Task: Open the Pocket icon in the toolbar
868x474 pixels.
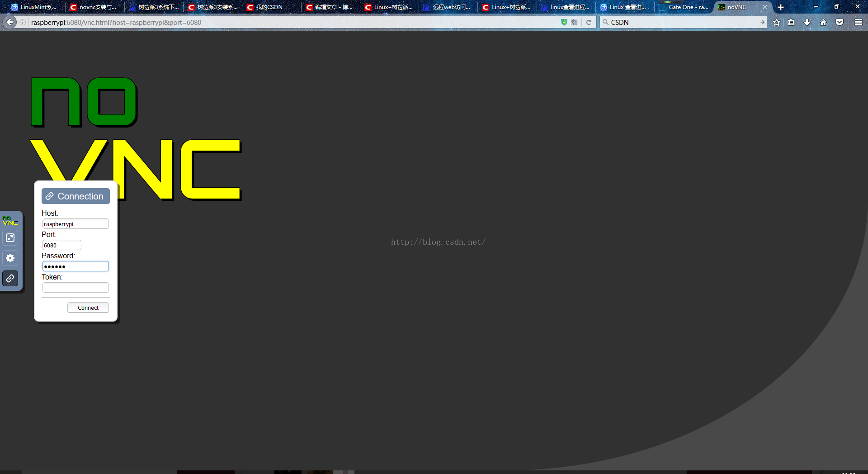Action: 840,22
